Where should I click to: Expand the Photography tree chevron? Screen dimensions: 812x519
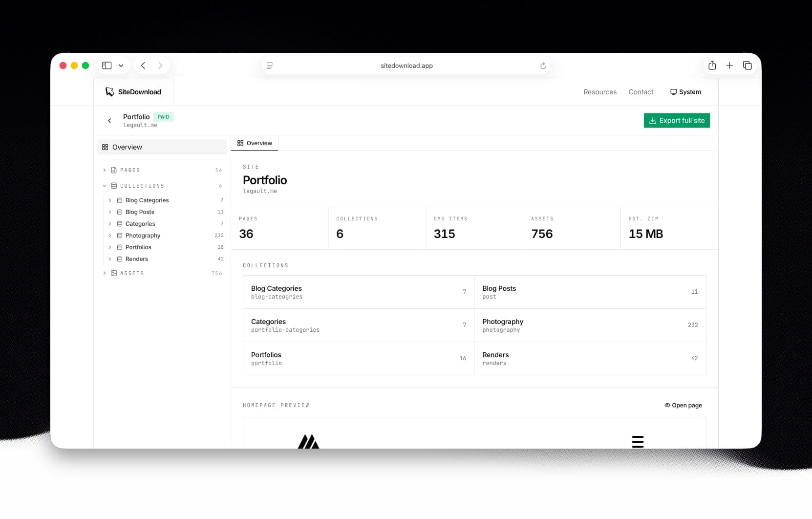pyautogui.click(x=110, y=236)
